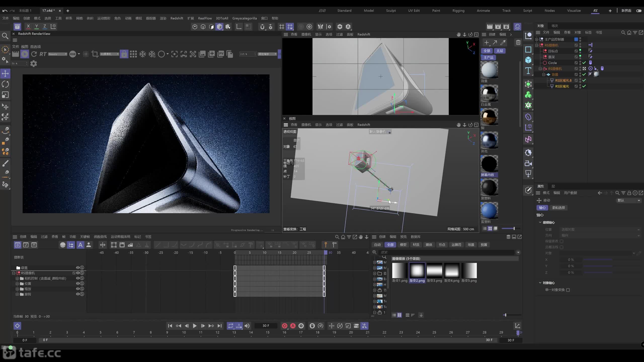Screen dimensions: 644x362
Task: Open the Beauty AOV dropdown
Action: pyautogui.click(x=58, y=54)
